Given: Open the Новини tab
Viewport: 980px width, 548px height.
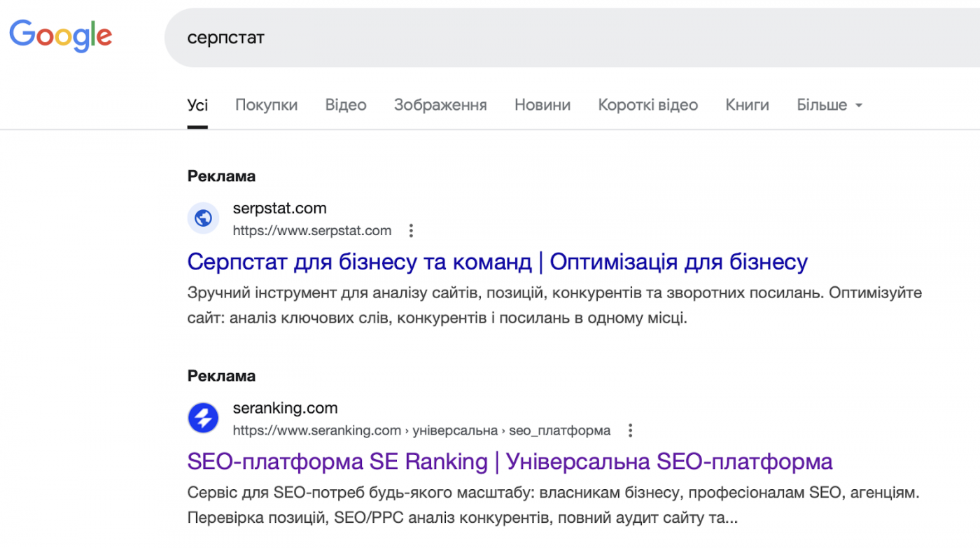Looking at the screenshot, I should (542, 105).
